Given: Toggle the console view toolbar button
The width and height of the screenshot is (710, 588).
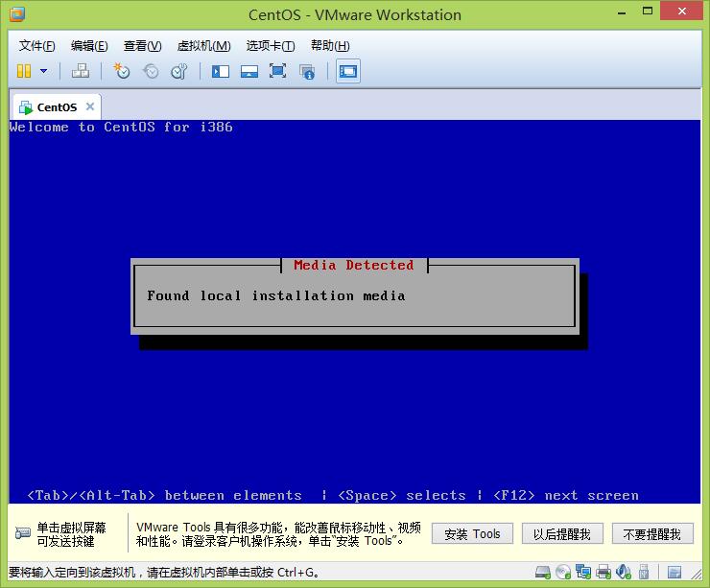Looking at the screenshot, I should pos(348,71).
